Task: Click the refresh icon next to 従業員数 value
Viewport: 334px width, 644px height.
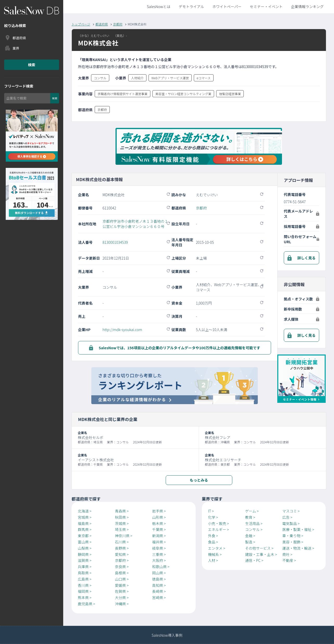Action: (262, 329)
